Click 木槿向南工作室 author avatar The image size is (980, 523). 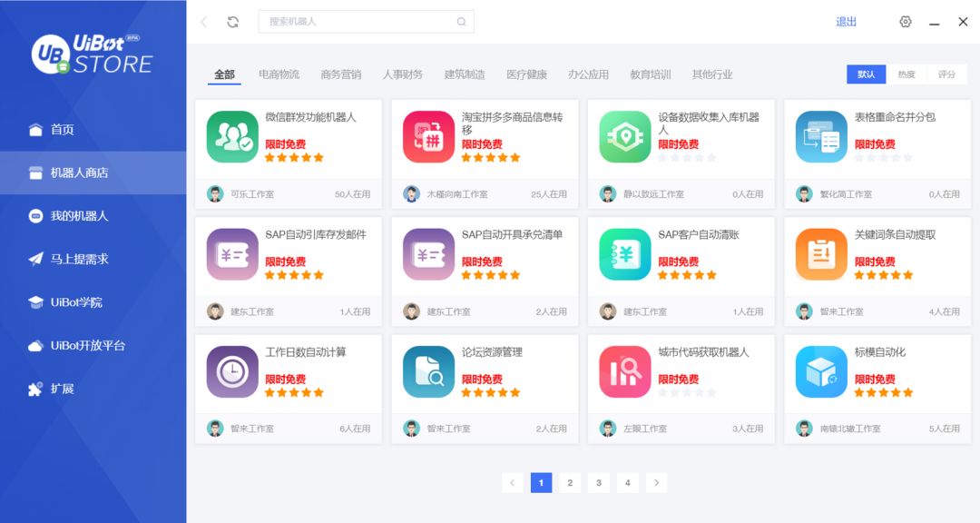[411, 194]
